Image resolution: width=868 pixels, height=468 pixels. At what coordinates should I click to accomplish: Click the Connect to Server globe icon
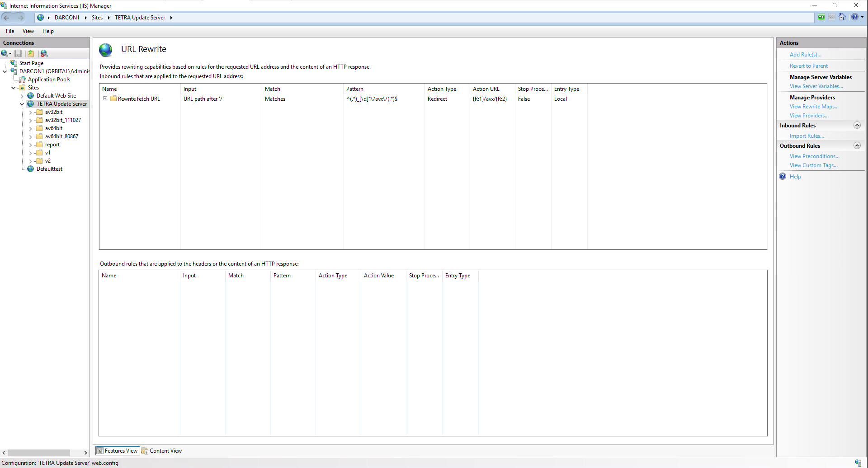pos(3,53)
